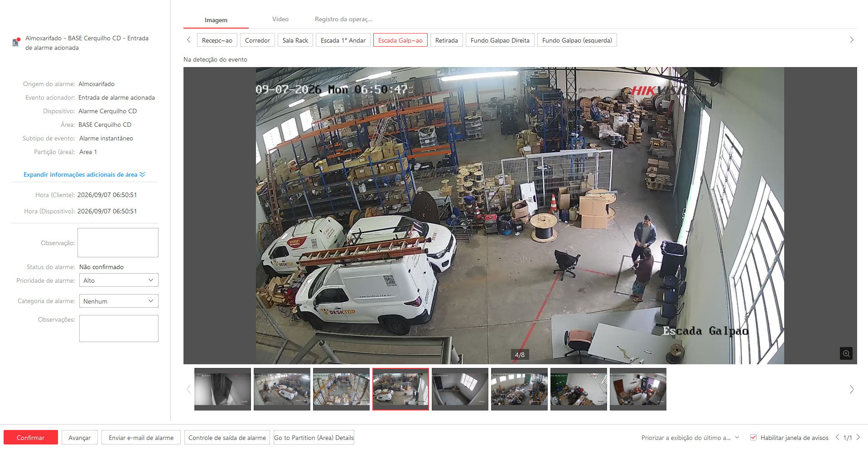Image resolution: width=868 pixels, height=449 pixels.
Task: Switch to Vídeo tab
Action: (280, 19)
